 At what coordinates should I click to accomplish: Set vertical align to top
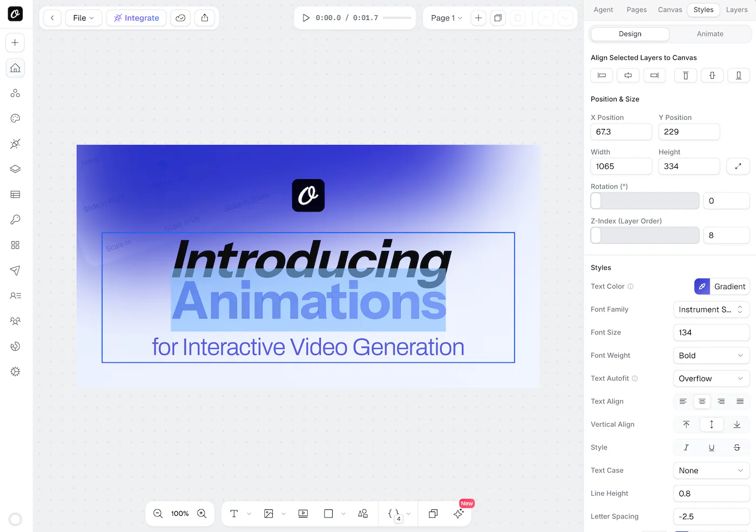click(x=686, y=425)
